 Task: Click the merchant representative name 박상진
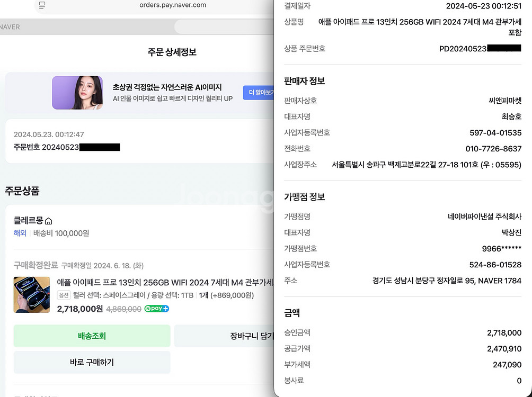point(511,232)
